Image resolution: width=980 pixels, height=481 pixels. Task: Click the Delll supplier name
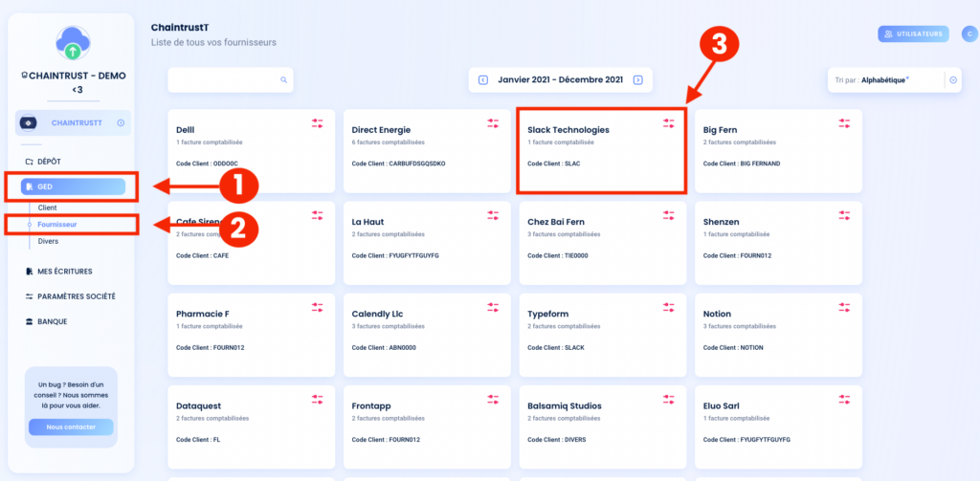point(186,130)
